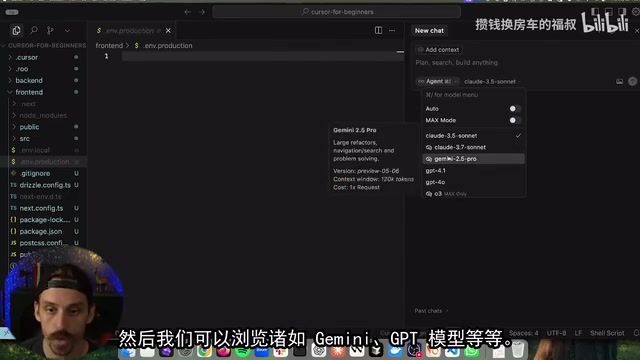Open Google Chrome from the Dock
Image resolution: width=640 pixels, height=360 pixels.
204,350
